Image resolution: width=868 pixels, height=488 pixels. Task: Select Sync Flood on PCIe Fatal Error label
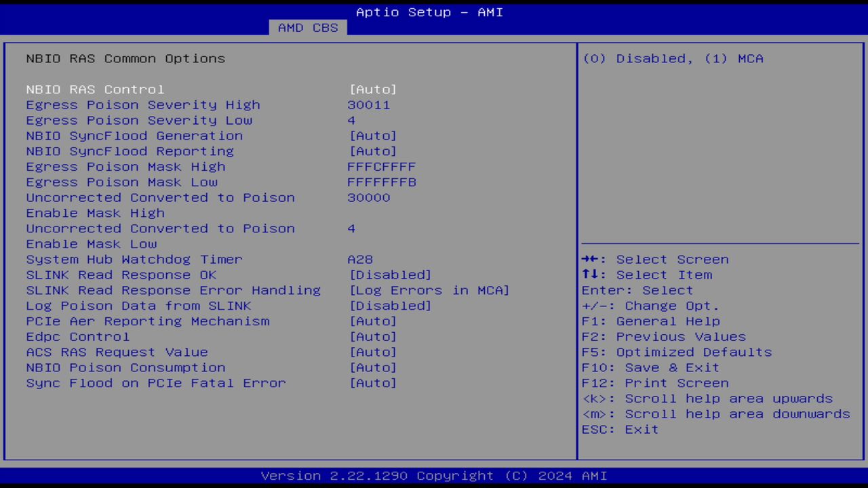tap(156, 383)
